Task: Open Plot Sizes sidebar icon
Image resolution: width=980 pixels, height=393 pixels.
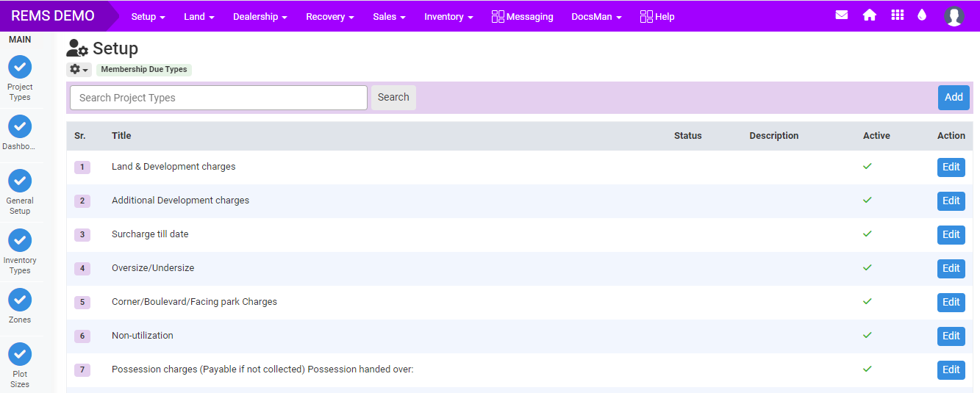Action: pos(20,354)
